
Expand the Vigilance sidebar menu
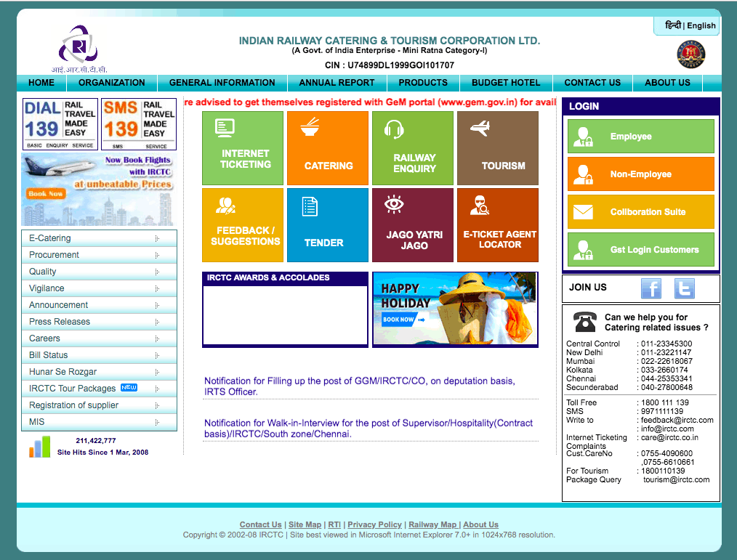click(99, 288)
